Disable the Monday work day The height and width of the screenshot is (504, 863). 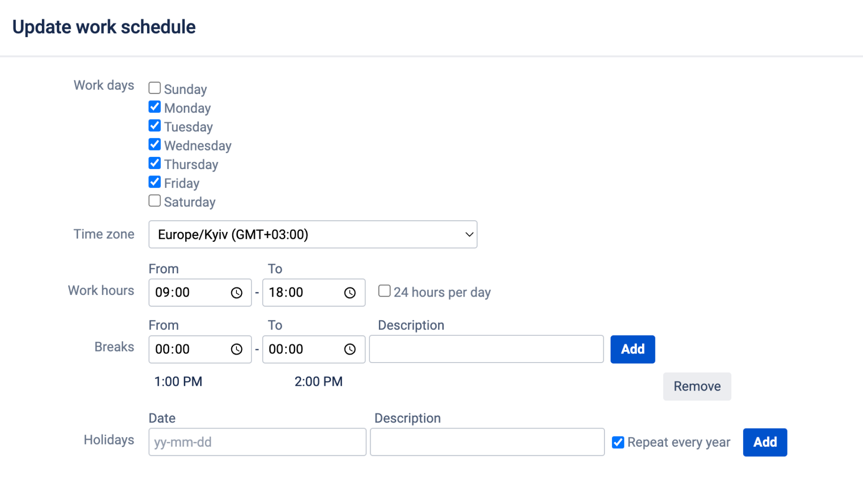point(154,106)
